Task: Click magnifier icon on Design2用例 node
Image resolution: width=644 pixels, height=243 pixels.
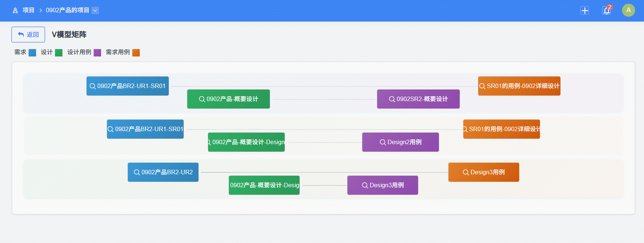Action: [383, 142]
